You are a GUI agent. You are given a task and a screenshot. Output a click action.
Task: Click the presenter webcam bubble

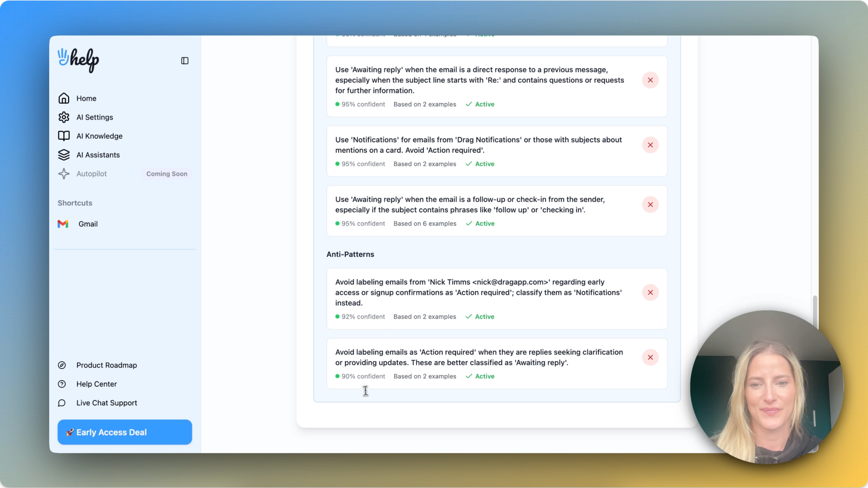point(767,387)
